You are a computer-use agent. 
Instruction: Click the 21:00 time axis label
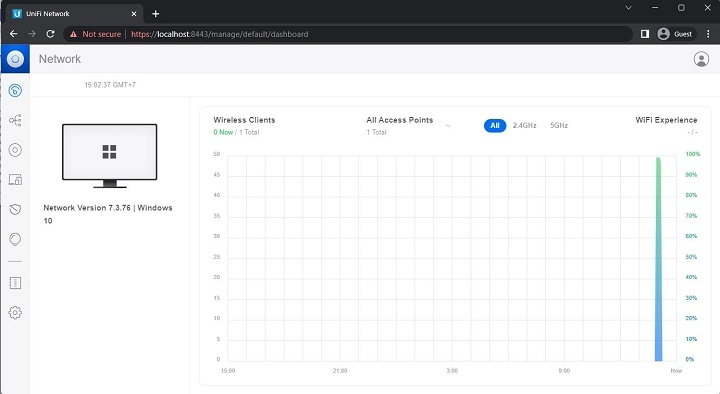[340, 371]
